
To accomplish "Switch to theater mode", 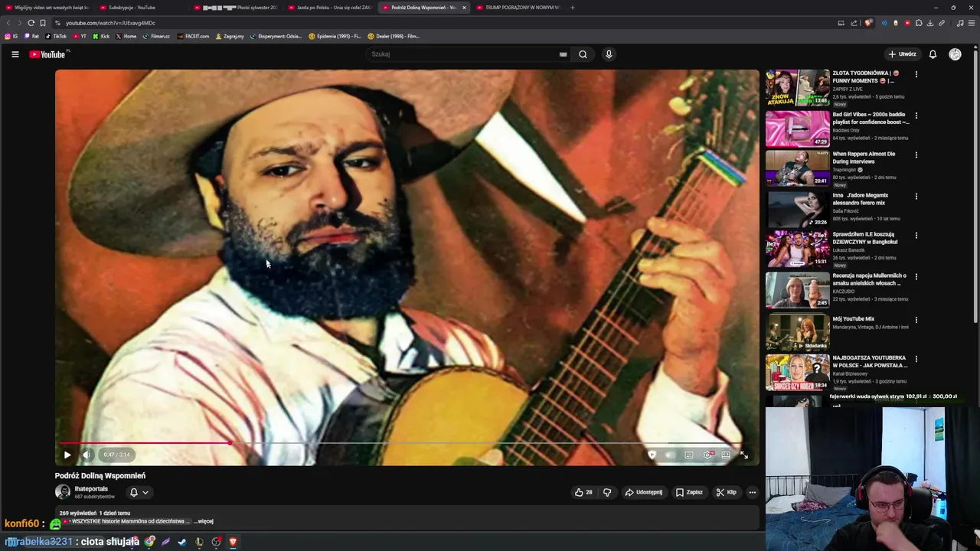I will point(726,455).
